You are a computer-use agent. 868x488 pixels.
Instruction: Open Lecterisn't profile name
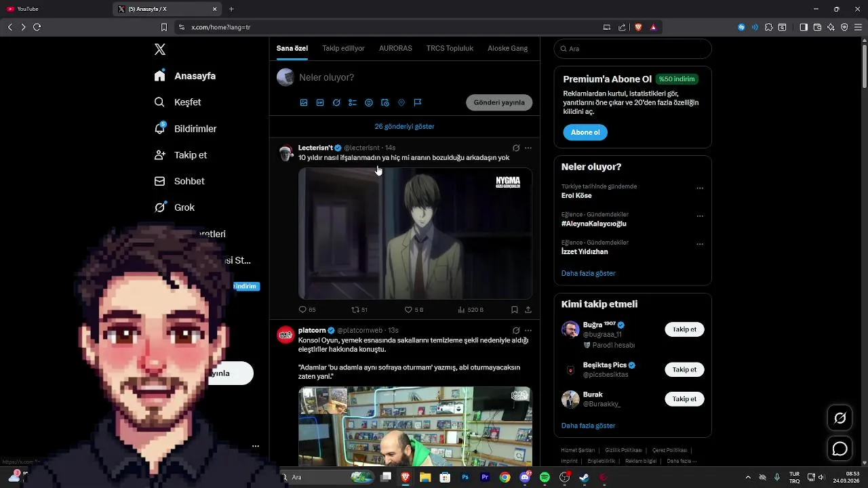tap(315, 148)
